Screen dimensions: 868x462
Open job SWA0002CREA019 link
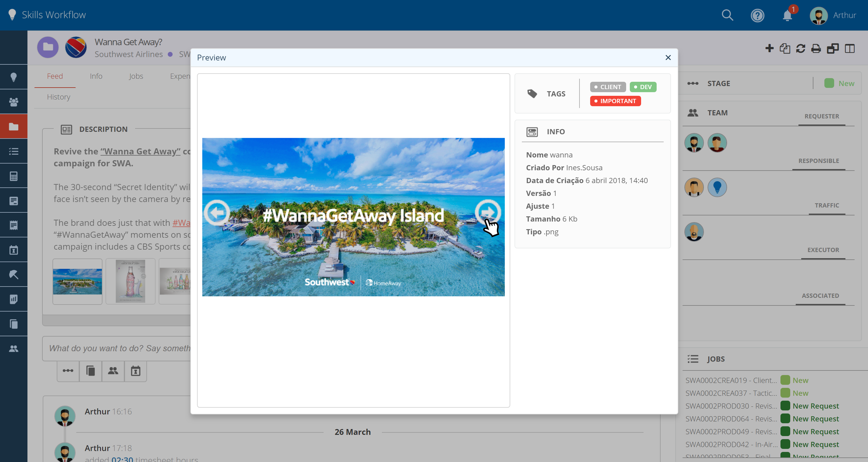coord(730,381)
